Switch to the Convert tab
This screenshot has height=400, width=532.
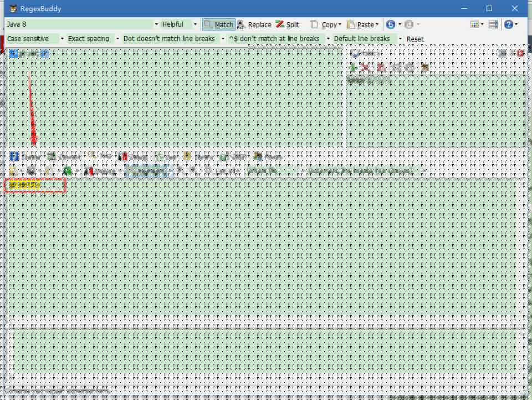[64, 157]
